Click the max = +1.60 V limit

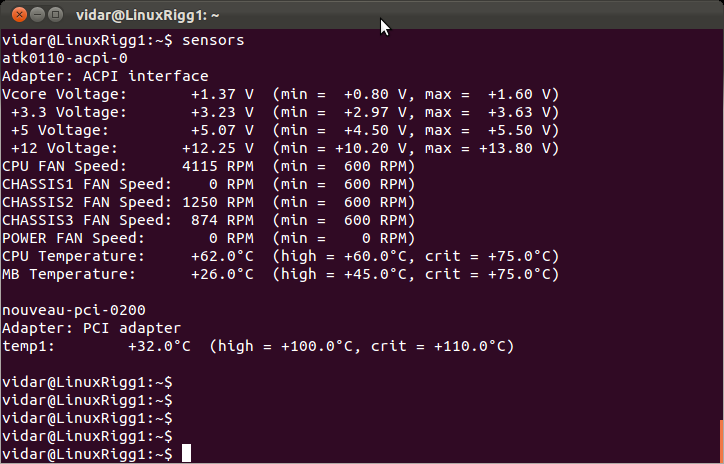(x=487, y=94)
